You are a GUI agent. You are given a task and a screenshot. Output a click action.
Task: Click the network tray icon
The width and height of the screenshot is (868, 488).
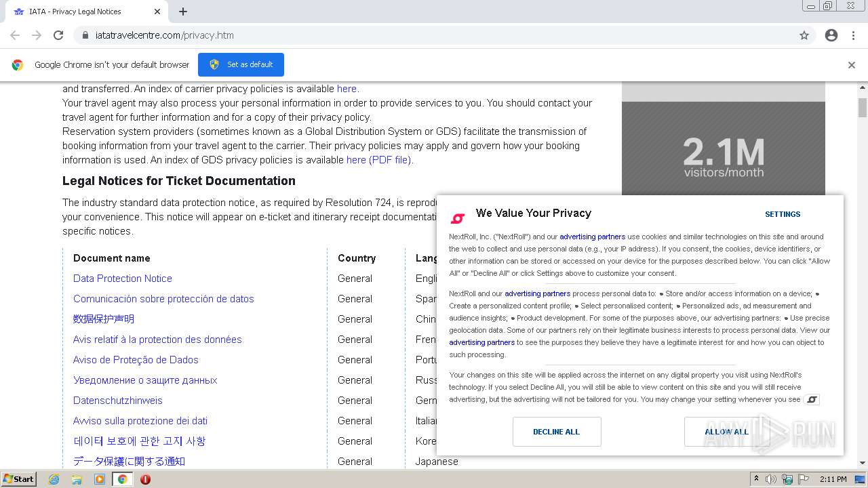pyautogui.click(x=787, y=479)
